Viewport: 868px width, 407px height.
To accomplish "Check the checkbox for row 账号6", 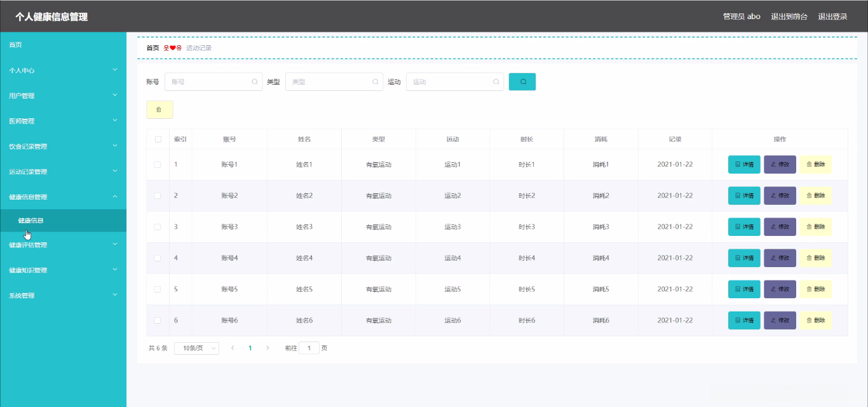I will pos(158,320).
